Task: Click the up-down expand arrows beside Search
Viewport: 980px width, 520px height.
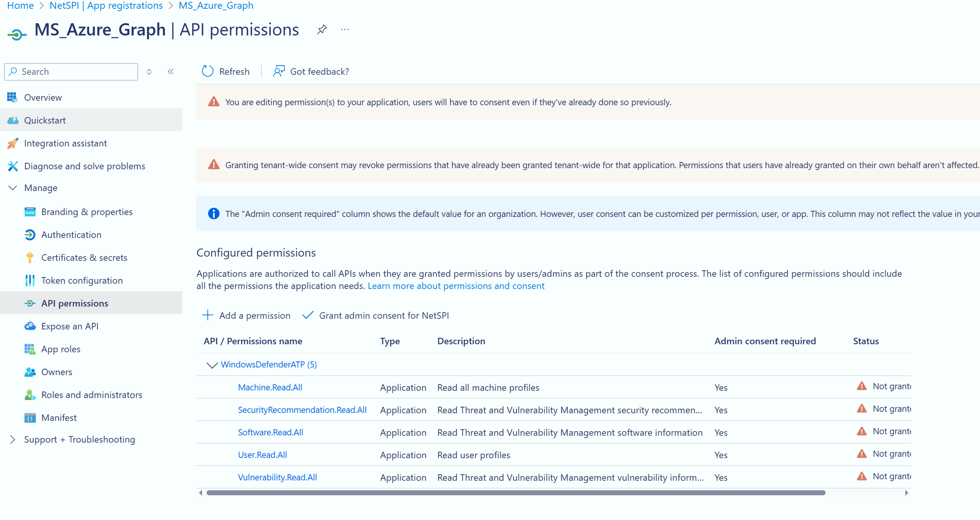Action: (149, 72)
